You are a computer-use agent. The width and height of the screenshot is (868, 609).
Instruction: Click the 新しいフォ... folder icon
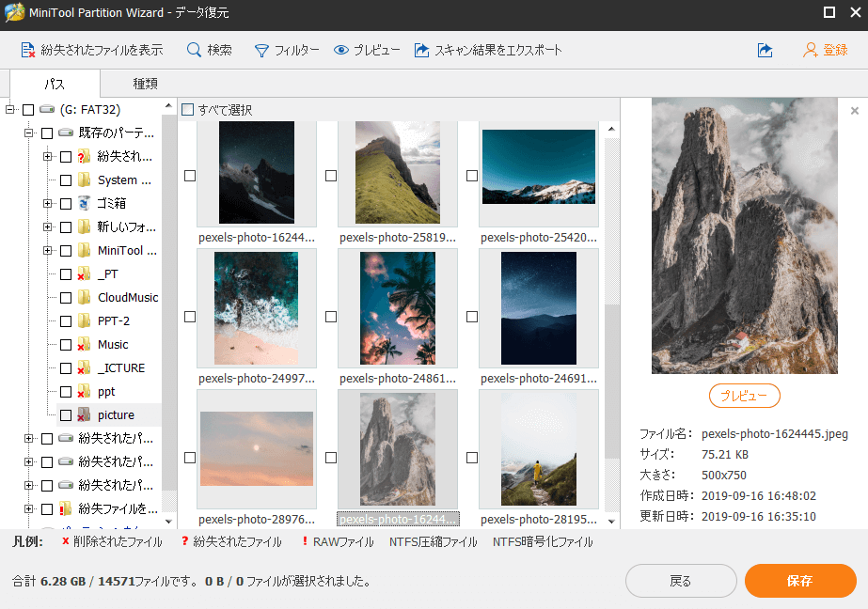click(84, 226)
